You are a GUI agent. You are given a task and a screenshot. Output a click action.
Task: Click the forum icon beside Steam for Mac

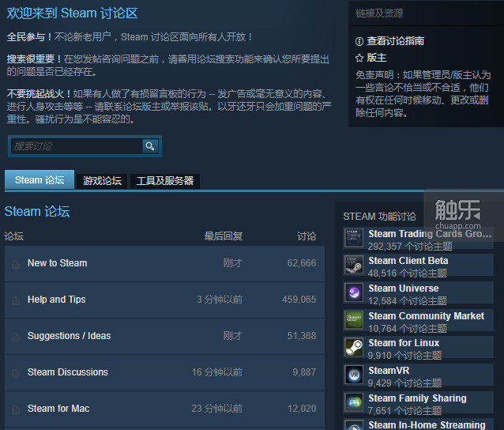(16, 409)
